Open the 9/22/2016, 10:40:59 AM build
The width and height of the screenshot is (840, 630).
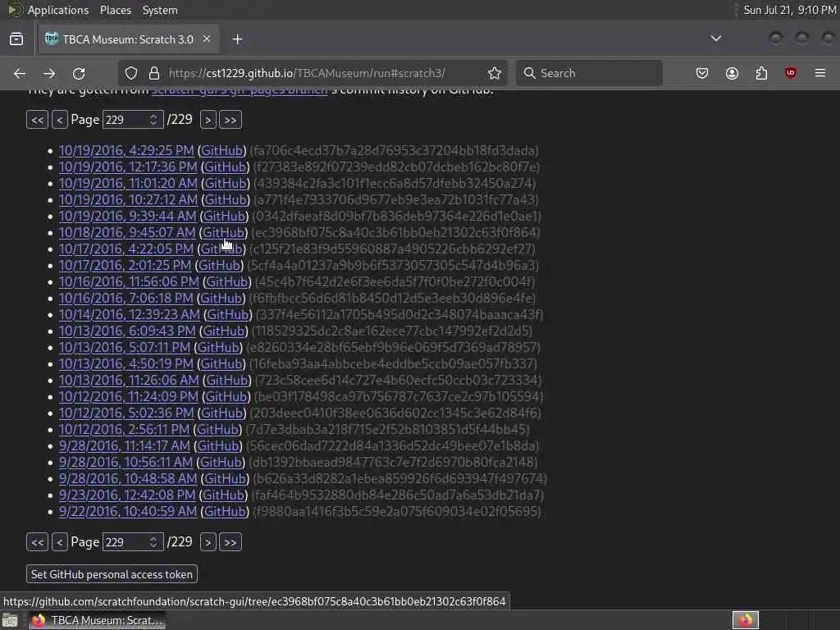(128, 512)
